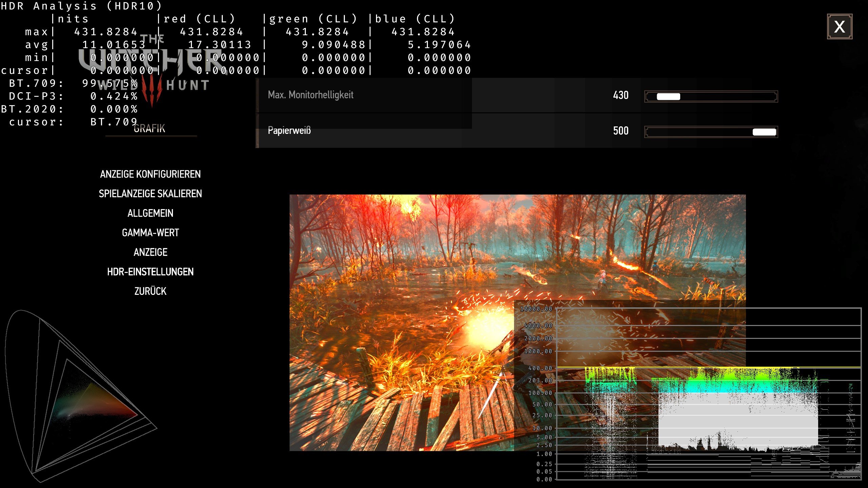Viewport: 868px width, 488px height.
Task: Click the CIE color gamut diagram
Action: [x=81, y=396]
